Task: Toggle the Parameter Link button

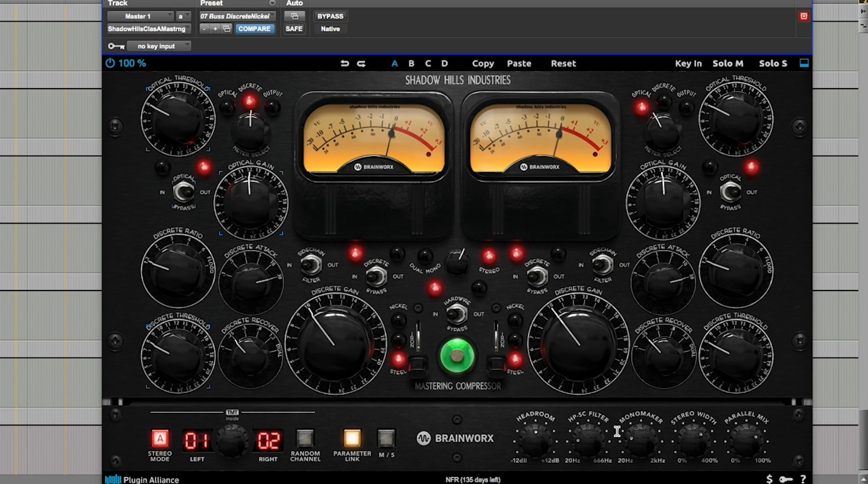Action: coord(352,438)
